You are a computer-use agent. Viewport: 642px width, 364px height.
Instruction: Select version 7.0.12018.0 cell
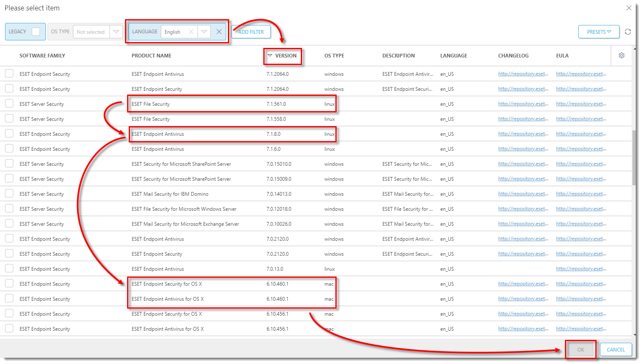(279, 209)
